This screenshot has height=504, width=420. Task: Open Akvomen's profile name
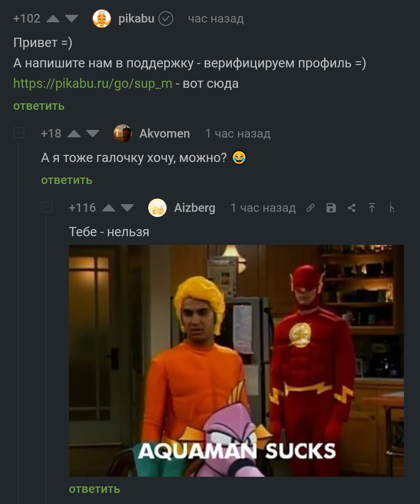click(165, 134)
